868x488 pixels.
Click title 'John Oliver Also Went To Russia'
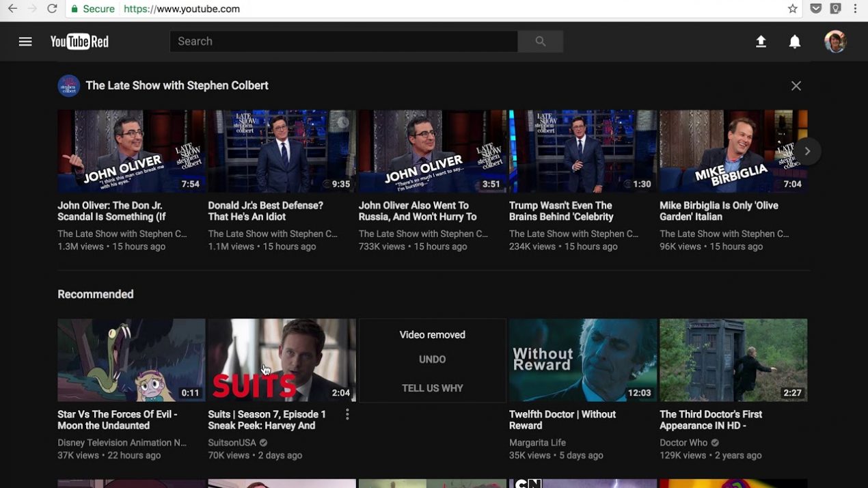[418, 211]
